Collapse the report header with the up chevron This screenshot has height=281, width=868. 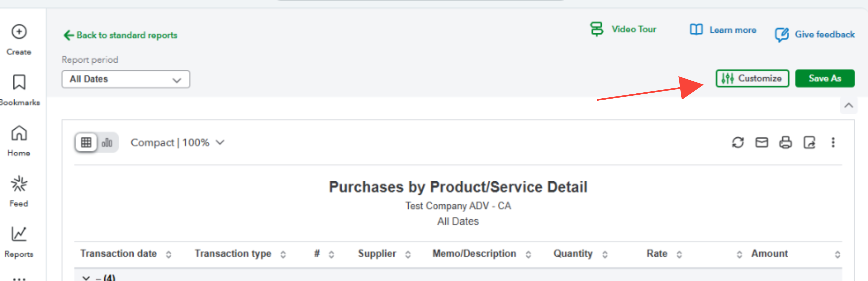pos(848,106)
